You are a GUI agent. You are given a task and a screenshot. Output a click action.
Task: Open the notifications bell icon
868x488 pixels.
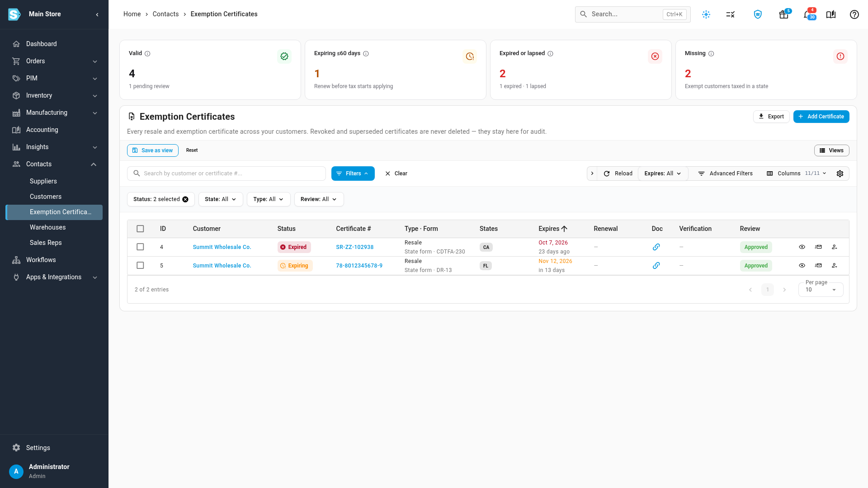tap(807, 14)
